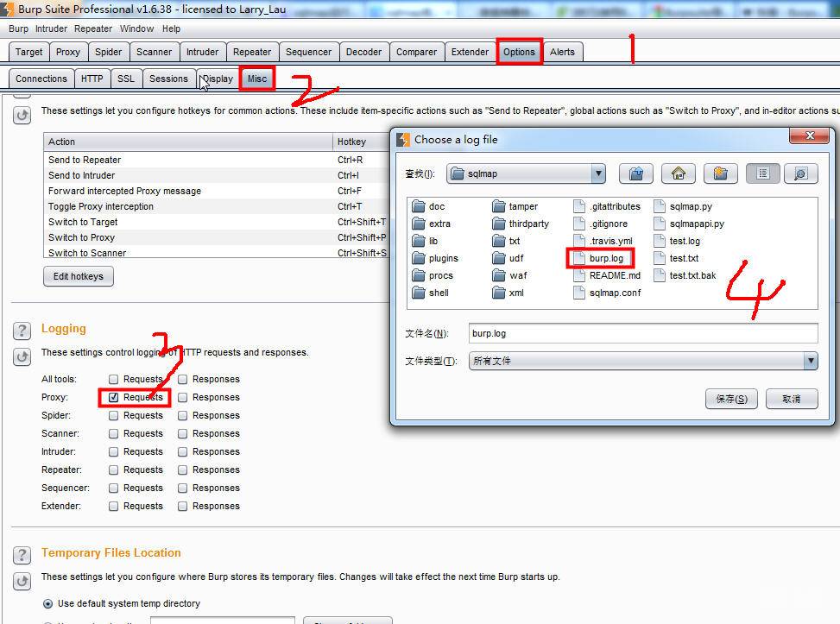
Task: Select Send to Repeater hotkey row
Action: point(216,160)
